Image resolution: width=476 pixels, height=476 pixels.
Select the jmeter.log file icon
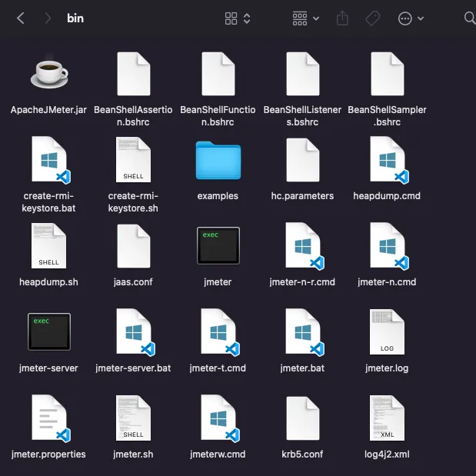pyautogui.click(x=387, y=332)
